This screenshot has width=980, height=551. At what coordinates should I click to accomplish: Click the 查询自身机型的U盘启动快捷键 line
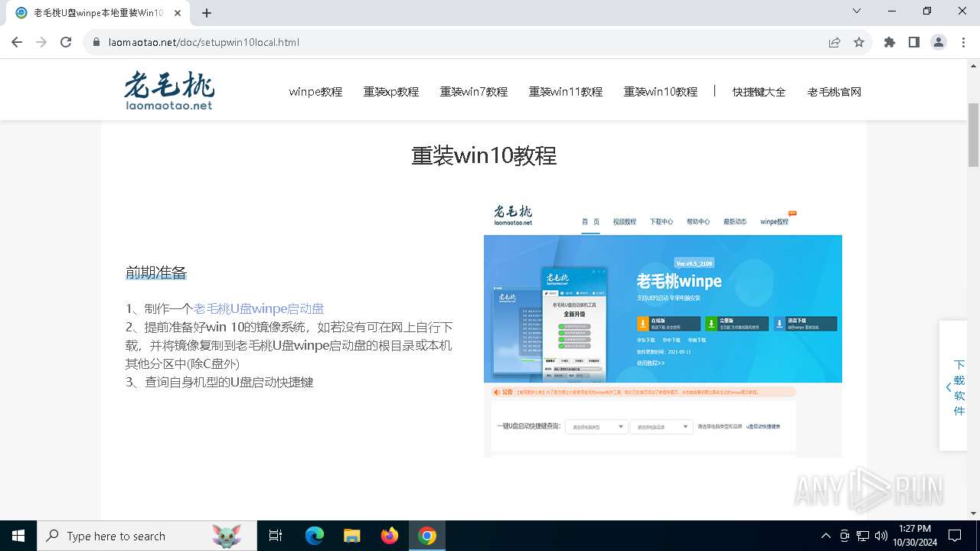tap(220, 382)
